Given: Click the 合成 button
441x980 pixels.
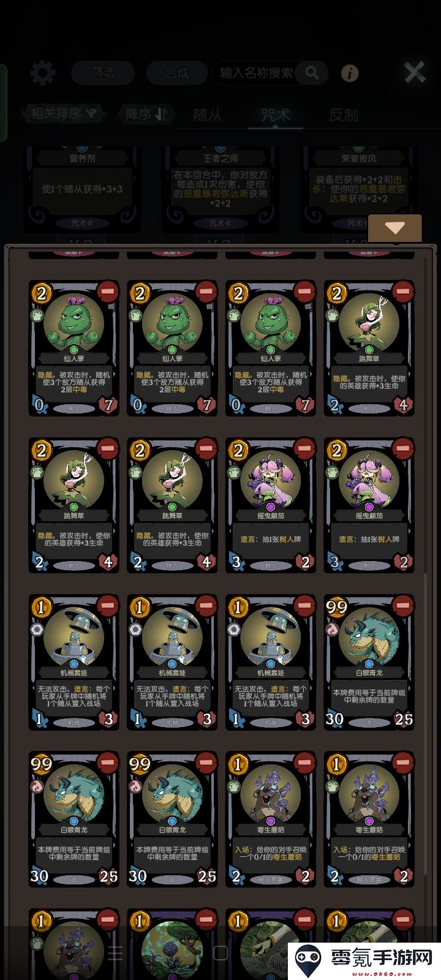Looking at the screenshot, I should pyautogui.click(x=178, y=73).
